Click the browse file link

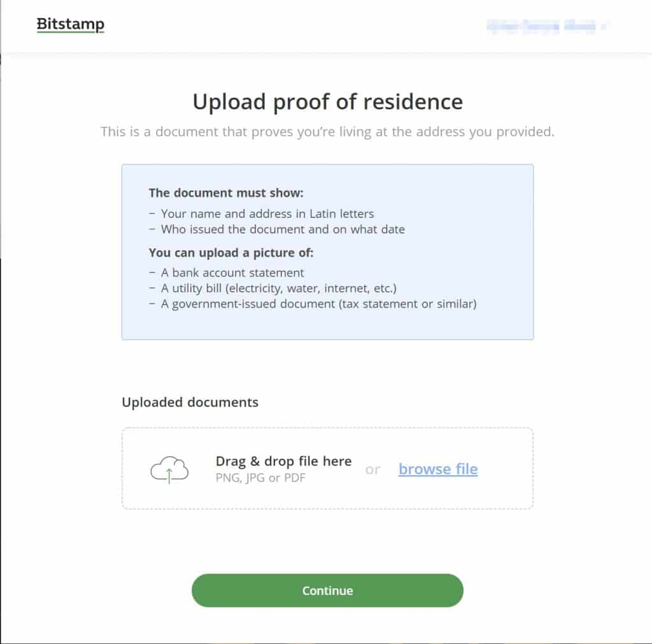click(x=438, y=469)
